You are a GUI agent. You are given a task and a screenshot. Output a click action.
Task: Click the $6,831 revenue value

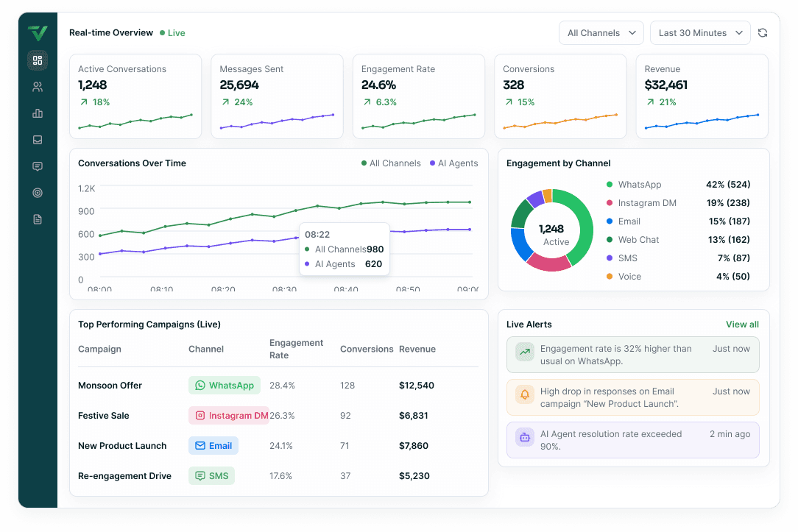click(x=413, y=416)
